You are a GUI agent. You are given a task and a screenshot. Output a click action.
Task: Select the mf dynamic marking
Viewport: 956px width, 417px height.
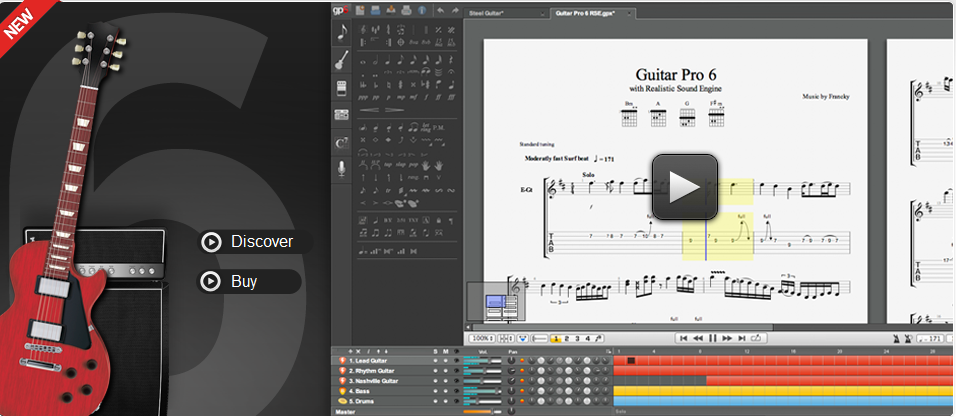[x=413, y=98]
